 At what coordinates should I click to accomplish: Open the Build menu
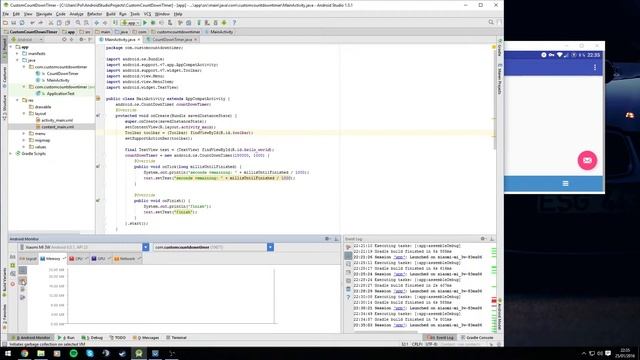[111, 14]
